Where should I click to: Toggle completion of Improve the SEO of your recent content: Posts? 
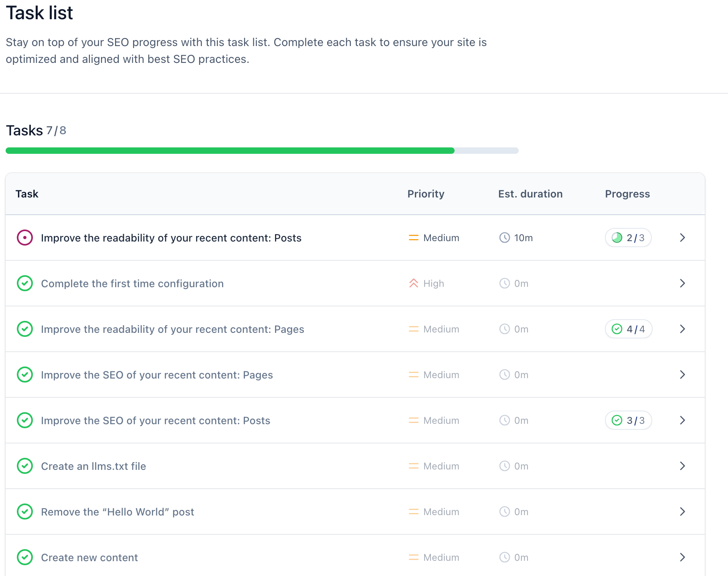point(24,420)
